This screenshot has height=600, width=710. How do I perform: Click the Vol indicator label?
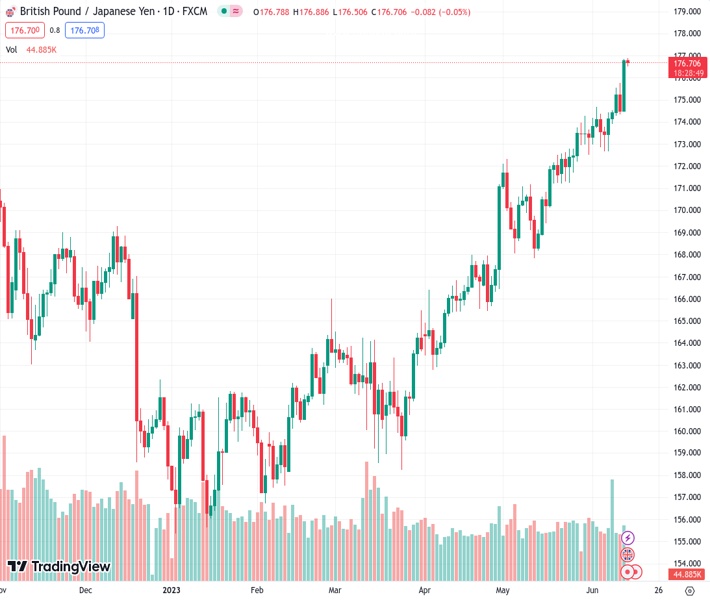[x=11, y=49]
